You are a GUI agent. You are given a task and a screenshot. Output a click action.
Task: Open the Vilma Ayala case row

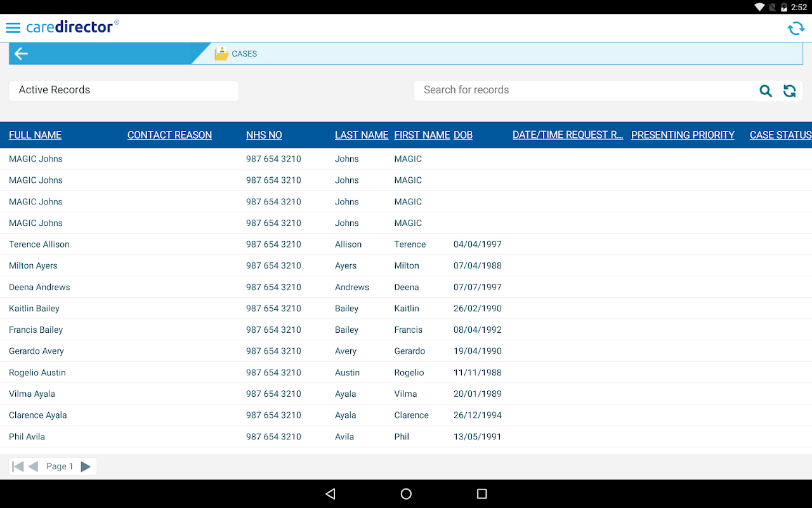click(406, 394)
